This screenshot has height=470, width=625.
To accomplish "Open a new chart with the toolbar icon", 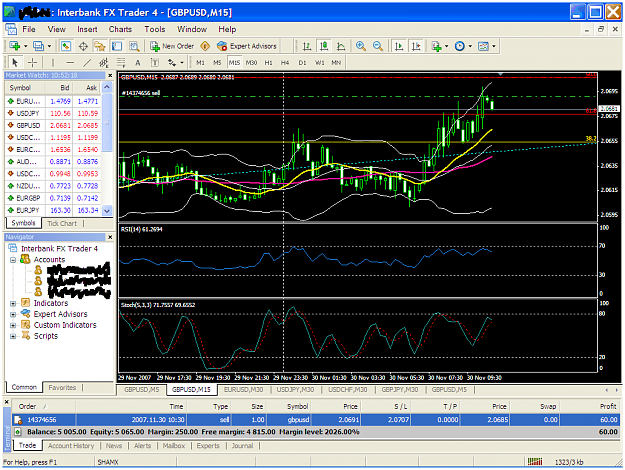I will pyautogui.click(x=15, y=46).
